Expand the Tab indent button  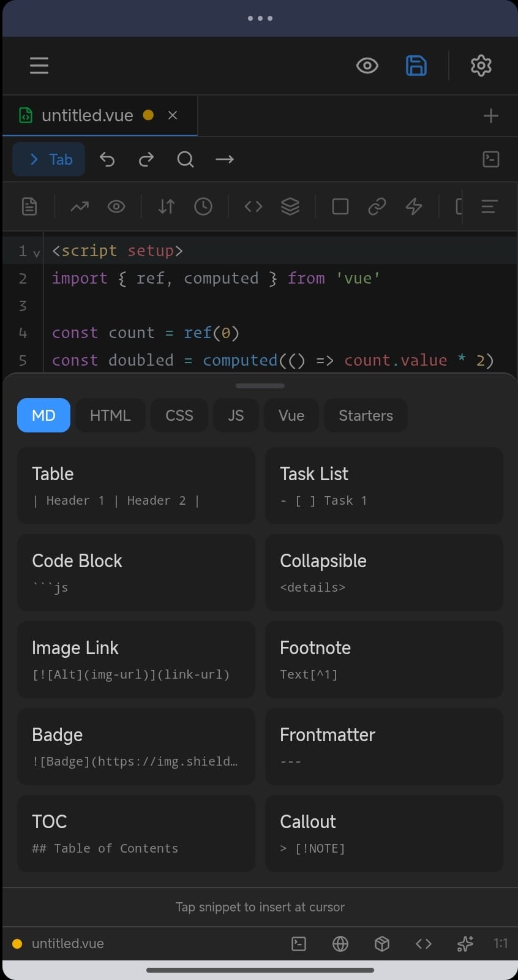coord(49,160)
